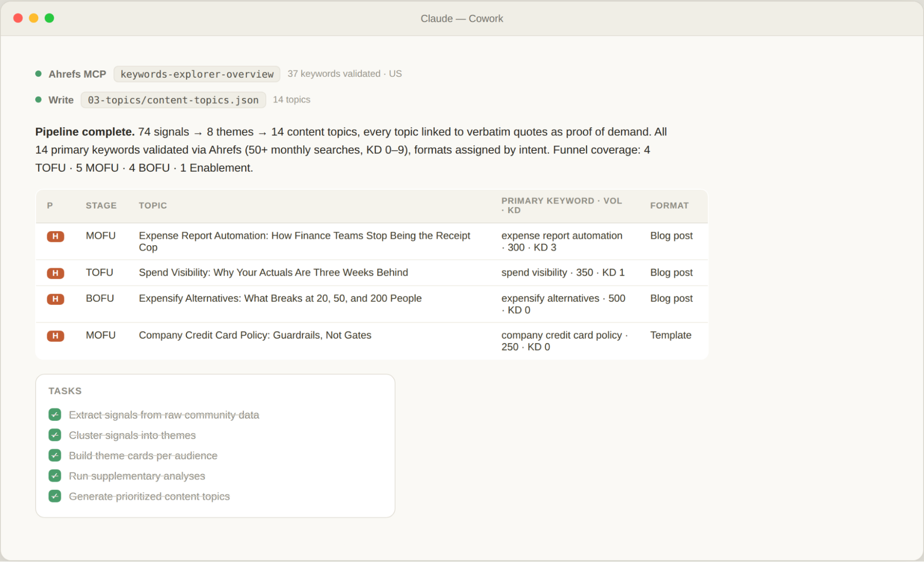This screenshot has height=562, width=924.
Task: Toggle the 'Run supplementary analyses' checkbox
Action: tap(55, 476)
